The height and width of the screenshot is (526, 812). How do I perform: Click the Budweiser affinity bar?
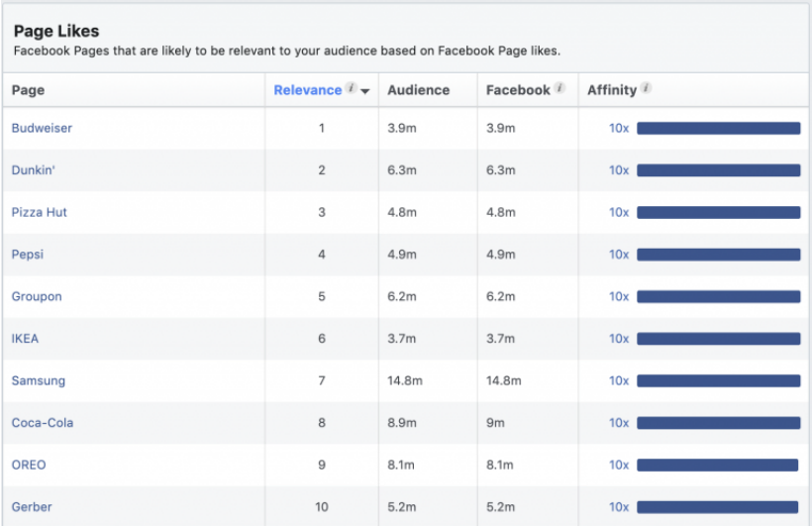click(718, 128)
